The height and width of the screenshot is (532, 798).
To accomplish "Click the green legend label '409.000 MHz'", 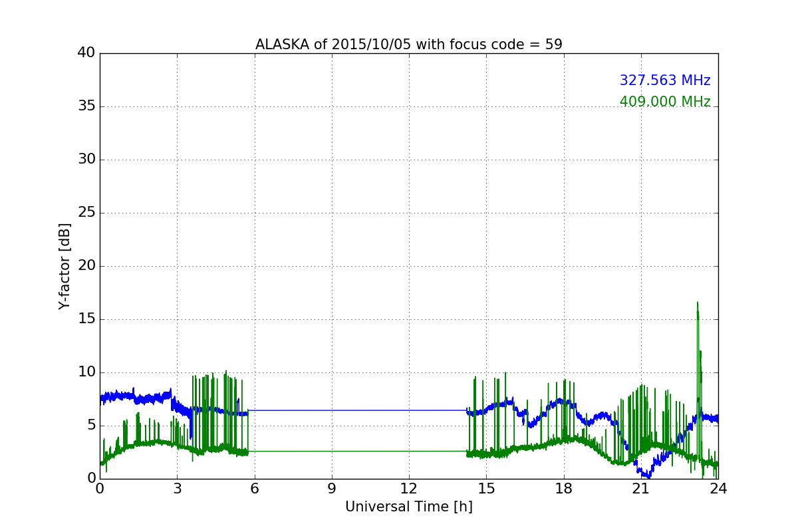I will pos(665,102).
